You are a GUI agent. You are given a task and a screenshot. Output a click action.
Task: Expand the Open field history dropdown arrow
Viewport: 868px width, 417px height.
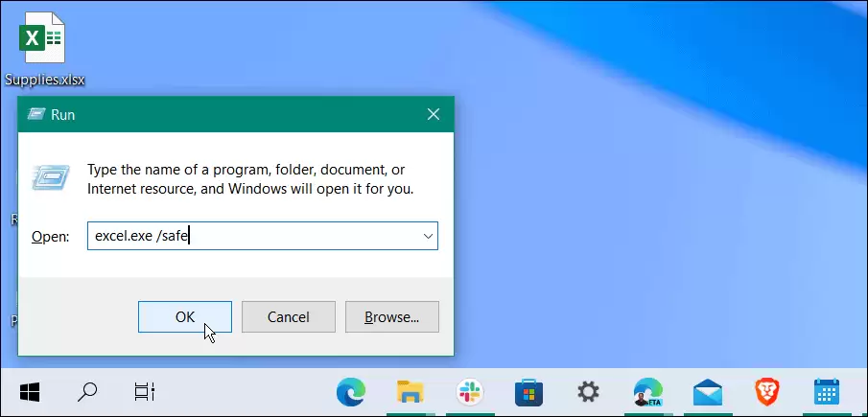pyautogui.click(x=428, y=236)
